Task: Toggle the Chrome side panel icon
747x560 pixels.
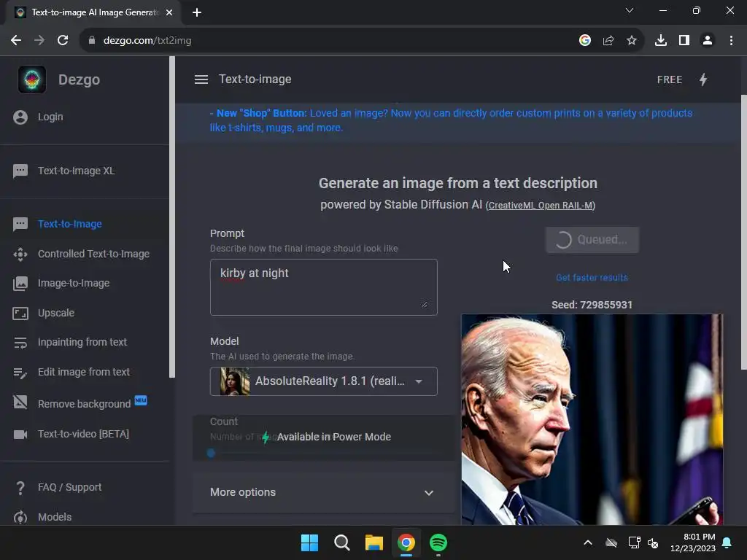Action: tap(684, 41)
